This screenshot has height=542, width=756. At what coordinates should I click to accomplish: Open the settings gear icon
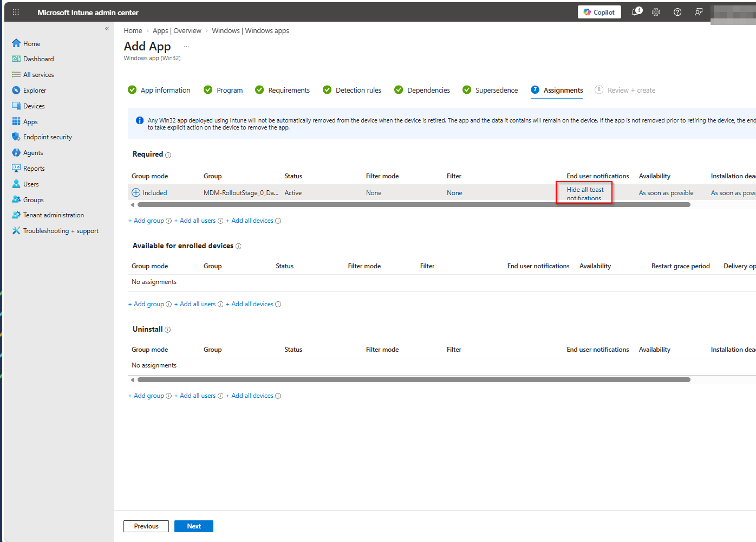(656, 12)
